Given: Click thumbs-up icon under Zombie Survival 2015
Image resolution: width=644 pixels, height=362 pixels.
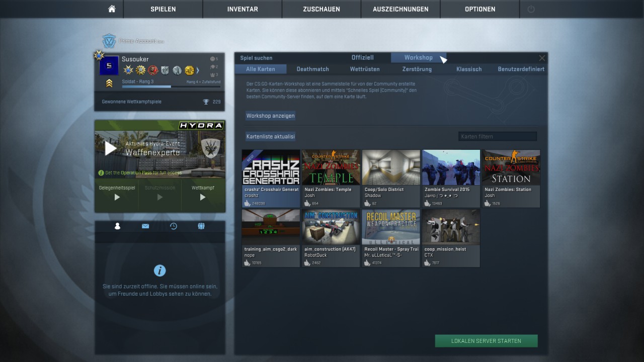Looking at the screenshot, I should [428, 203].
